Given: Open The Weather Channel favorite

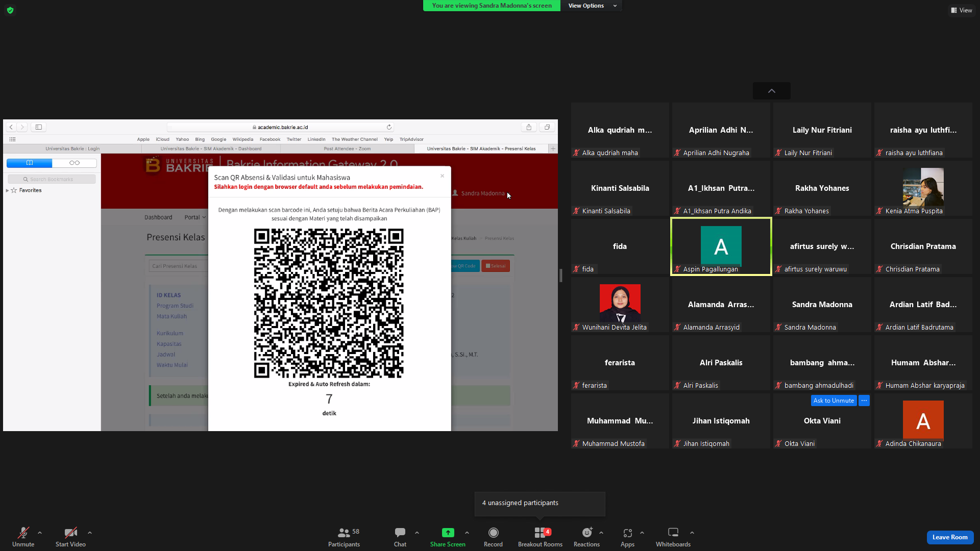Looking at the screenshot, I should coord(355,139).
